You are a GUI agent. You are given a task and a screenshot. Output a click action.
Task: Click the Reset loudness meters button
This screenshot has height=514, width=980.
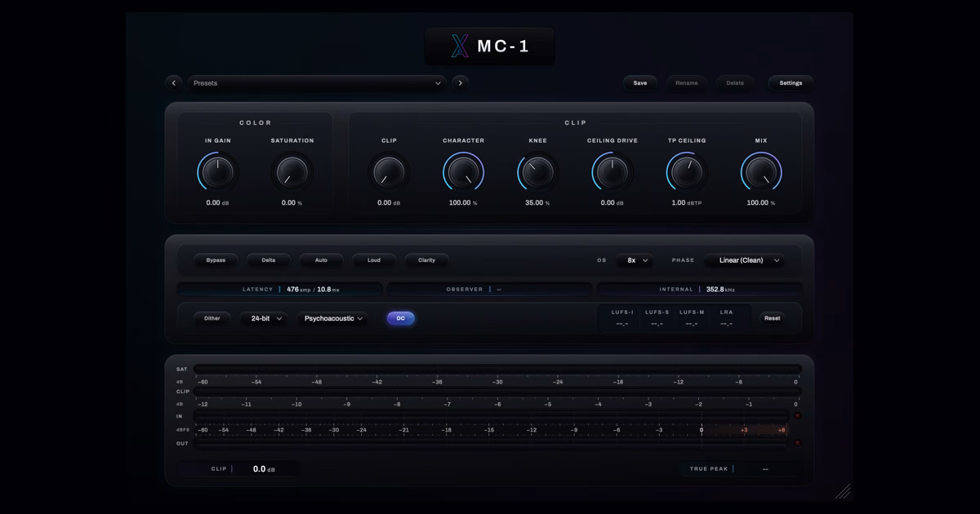click(x=772, y=318)
